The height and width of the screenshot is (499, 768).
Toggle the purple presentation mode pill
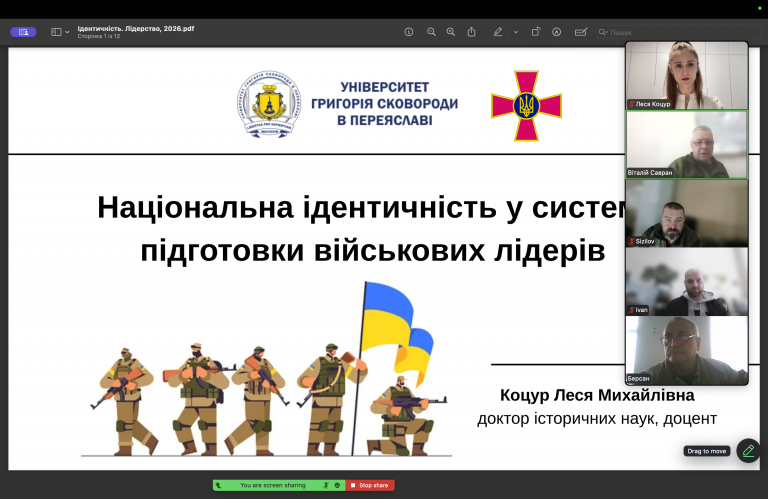23,32
